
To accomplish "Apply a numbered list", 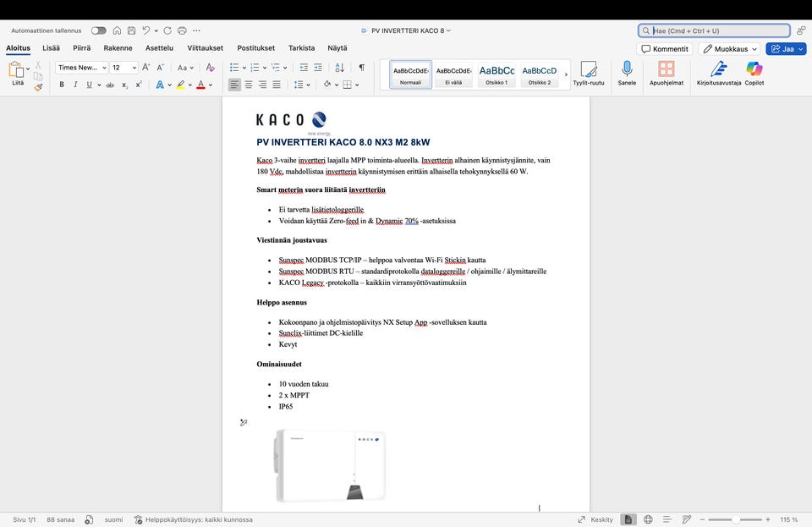I will point(255,68).
